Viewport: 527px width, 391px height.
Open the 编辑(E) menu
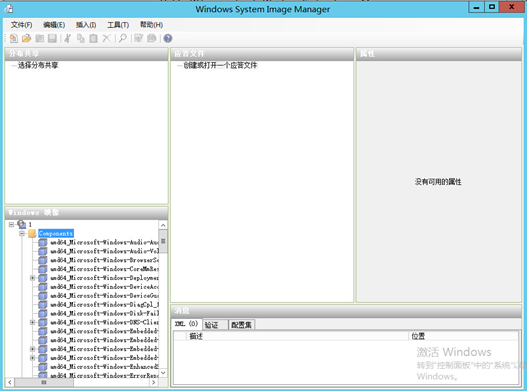pos(54,25)
